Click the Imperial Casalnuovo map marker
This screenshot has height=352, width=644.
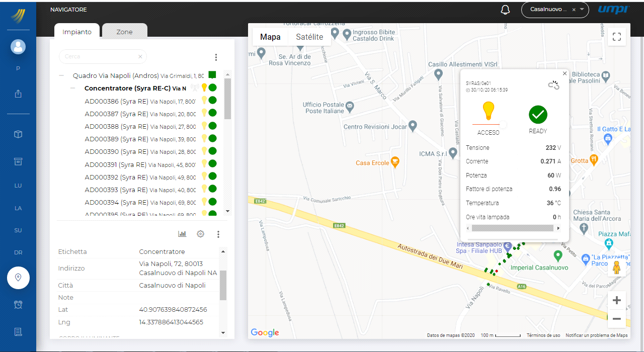[557, 255]
